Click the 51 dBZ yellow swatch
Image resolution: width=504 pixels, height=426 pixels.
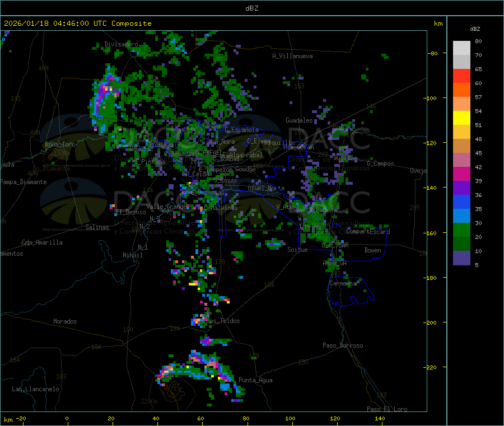(461, 118)
